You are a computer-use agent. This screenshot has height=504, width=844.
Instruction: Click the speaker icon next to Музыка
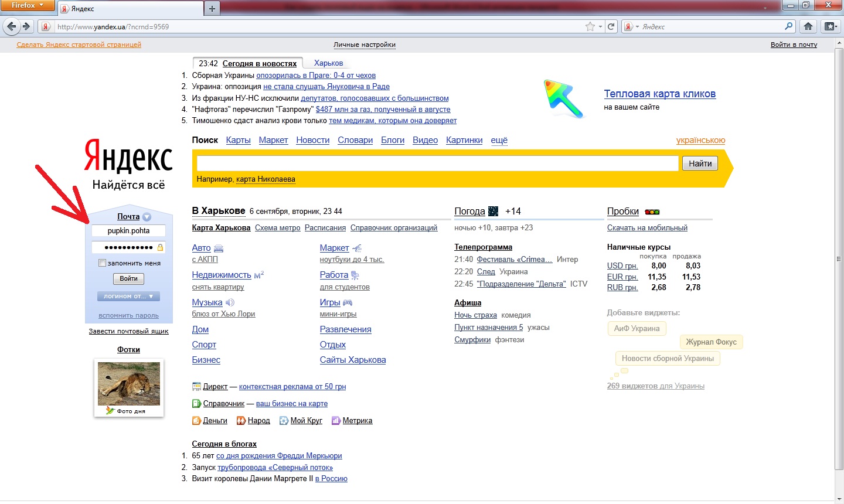click(230, 302)
